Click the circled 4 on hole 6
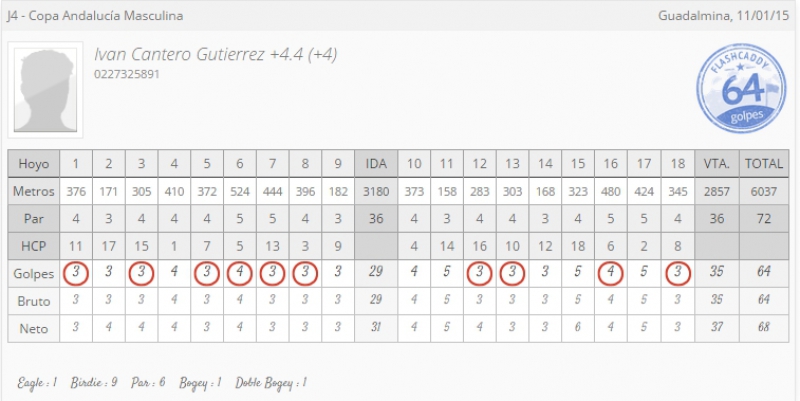 point(240,273)
